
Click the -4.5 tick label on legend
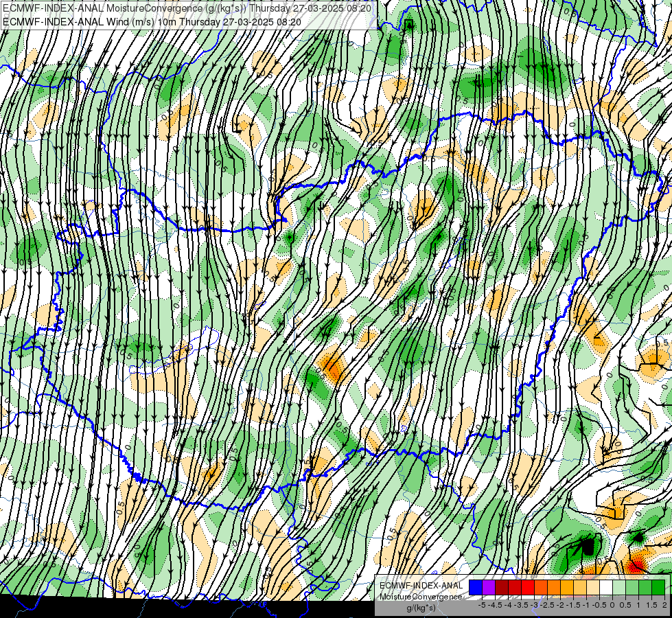pyautogui.click(x=495, y=605)
